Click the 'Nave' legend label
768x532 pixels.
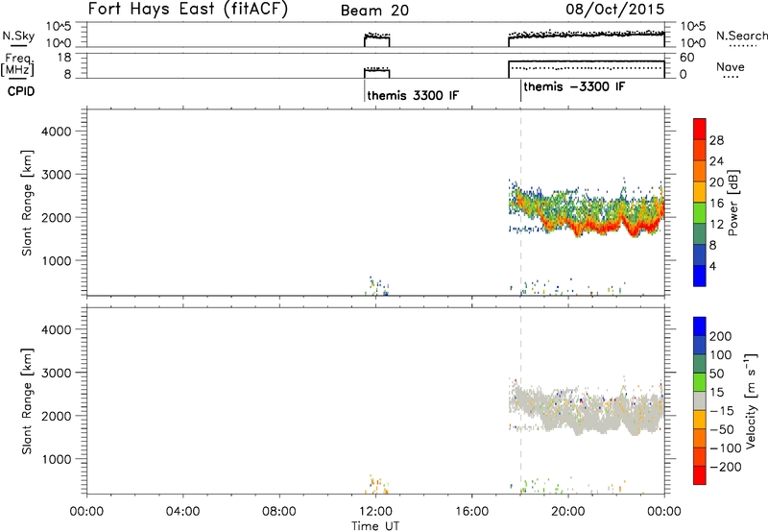point(730,66)
